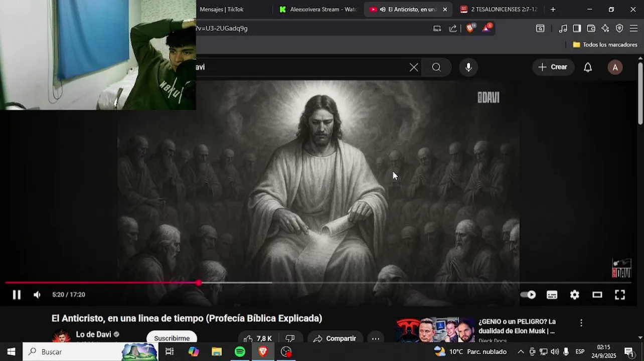Open Brave Shields lion icon

pos(470,28)
